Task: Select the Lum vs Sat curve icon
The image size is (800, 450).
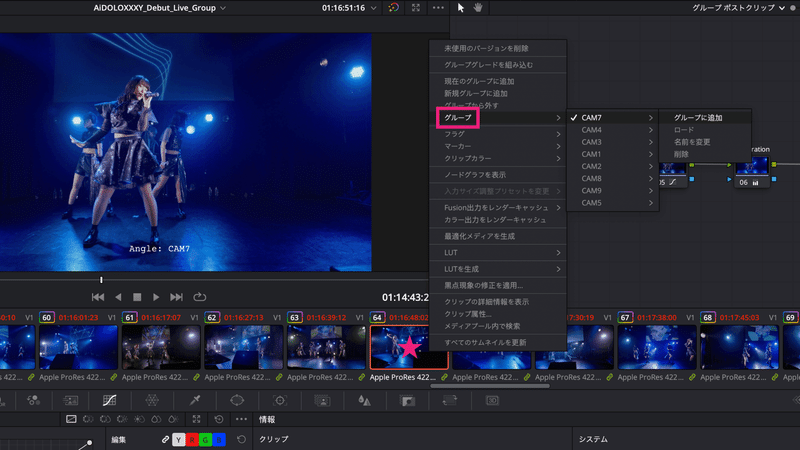Action: [139, 419]
